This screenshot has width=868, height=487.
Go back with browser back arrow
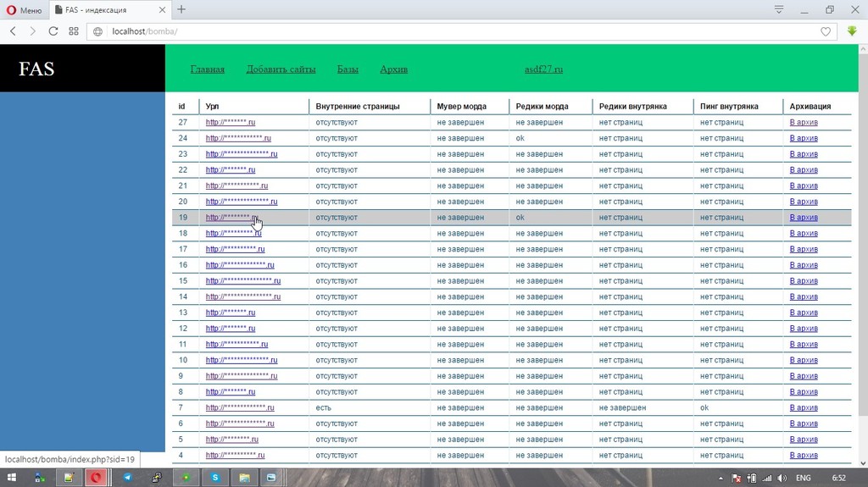[x=13, y=31]
